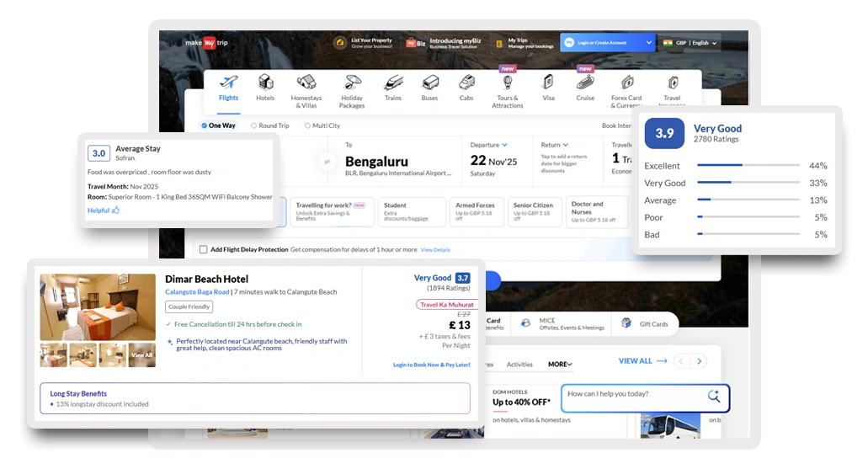Enable Add Flight Delay Protection checkbox
The height and width of the screenshot is (469, 868).
click(203, 250)
